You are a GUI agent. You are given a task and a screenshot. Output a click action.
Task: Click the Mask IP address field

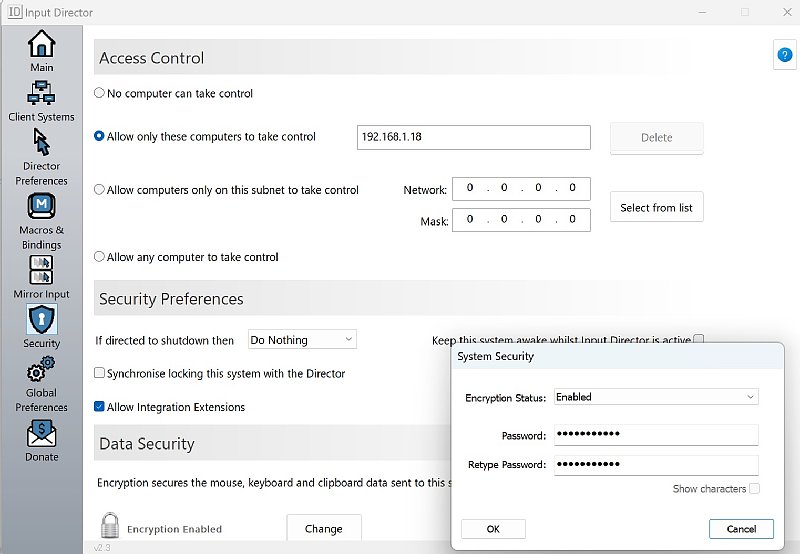(521, 220)
